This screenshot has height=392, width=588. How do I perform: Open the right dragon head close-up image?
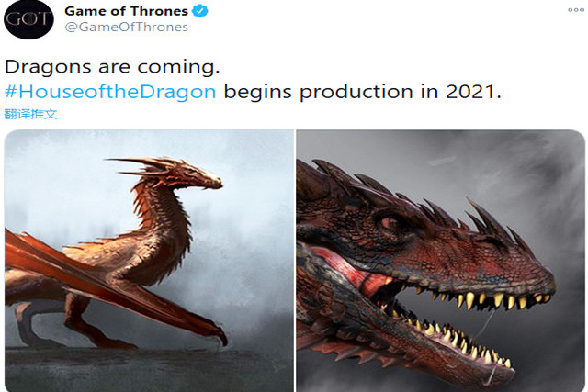[441, 261]
